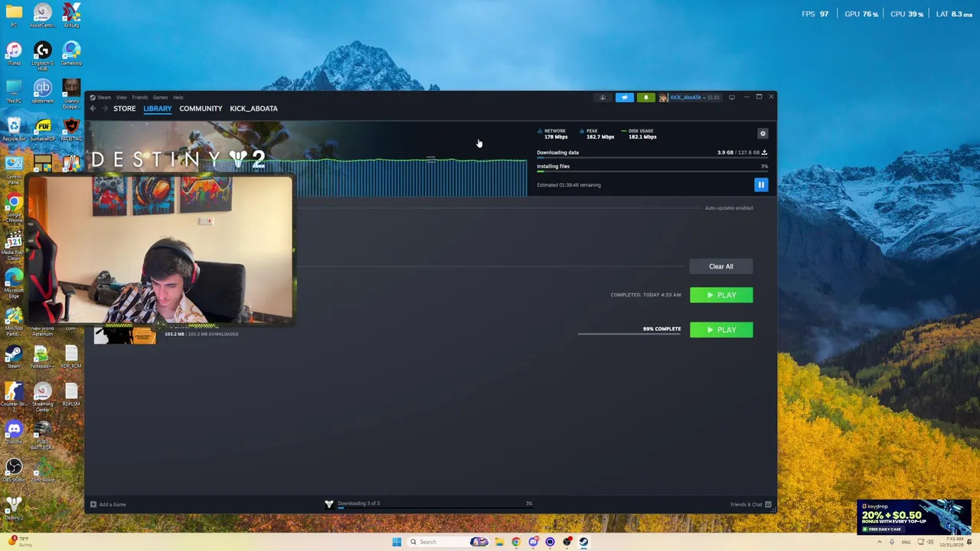Image resolution: width=980 pixels, height=551 pixels.
Task: Open the OBS Studio desktop icon
Action: pos(14,470)
